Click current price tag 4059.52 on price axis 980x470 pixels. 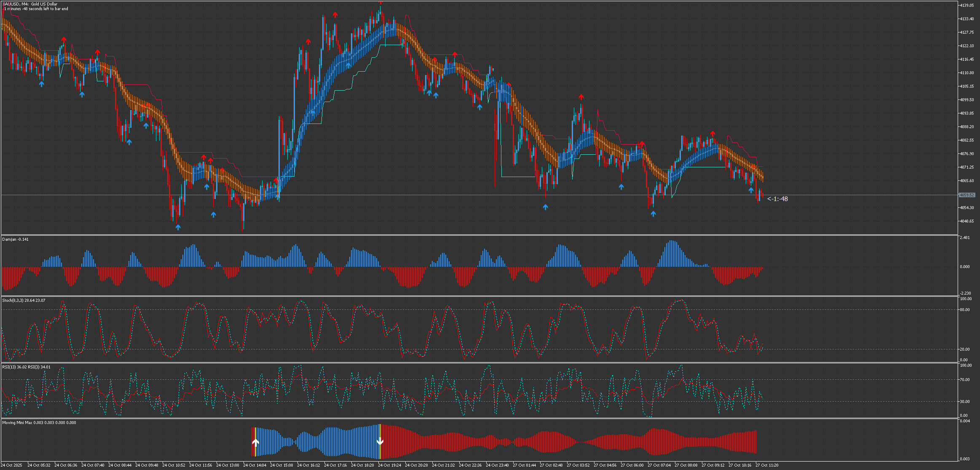pos(967,195)
